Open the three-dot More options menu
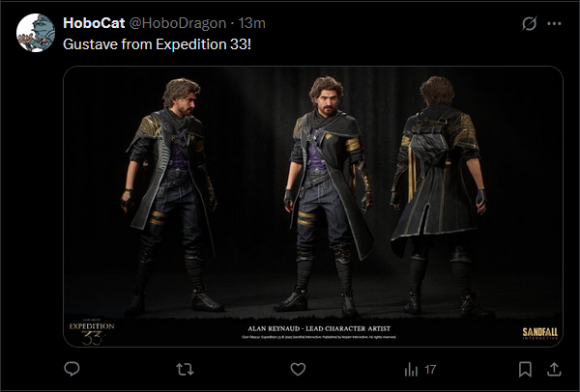Viewport: 580px width, 392px height. pyautogui.click(x=555, y=23)
